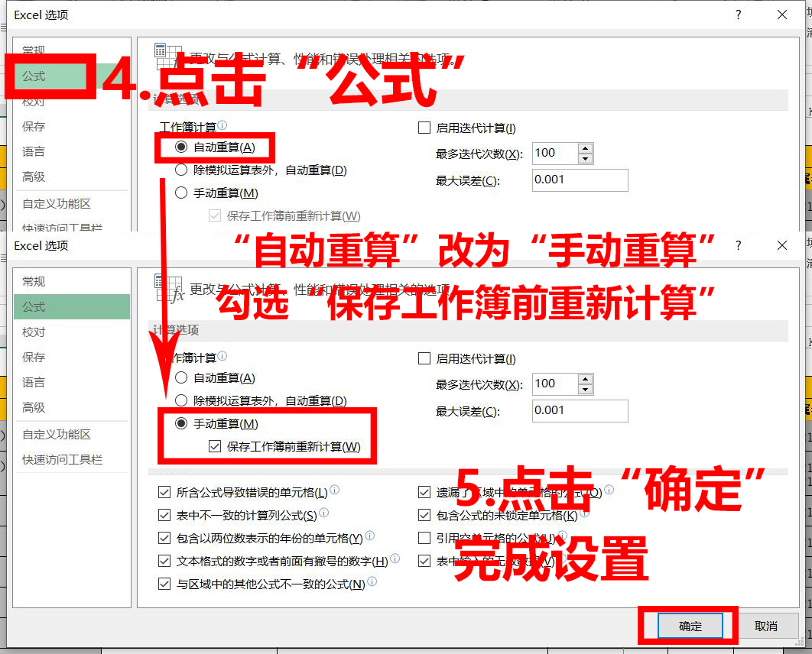812x654 pixels.
Task: Click the help question mark in upper dialog
Action: tap(739, 15)
